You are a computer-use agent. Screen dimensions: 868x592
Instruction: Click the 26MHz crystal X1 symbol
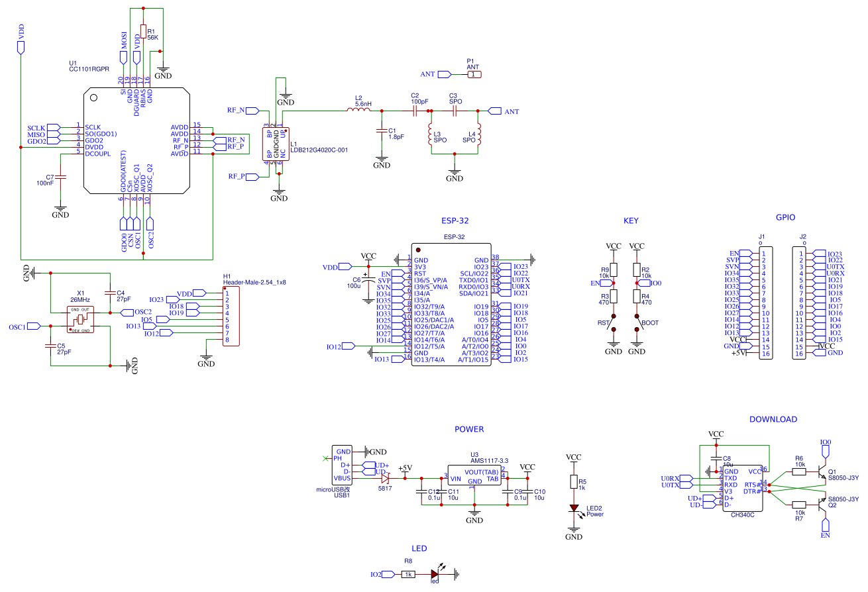pyautogui.click(x=80, y=319)
